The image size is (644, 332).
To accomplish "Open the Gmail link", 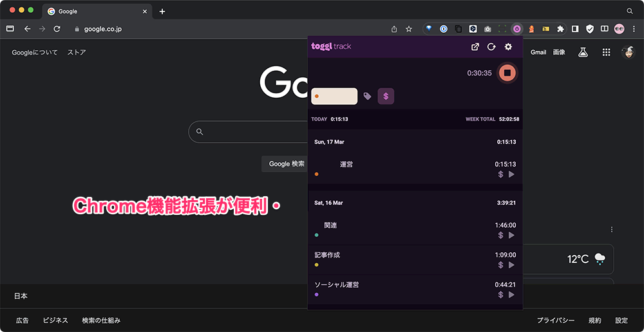I will pos(538,52).
